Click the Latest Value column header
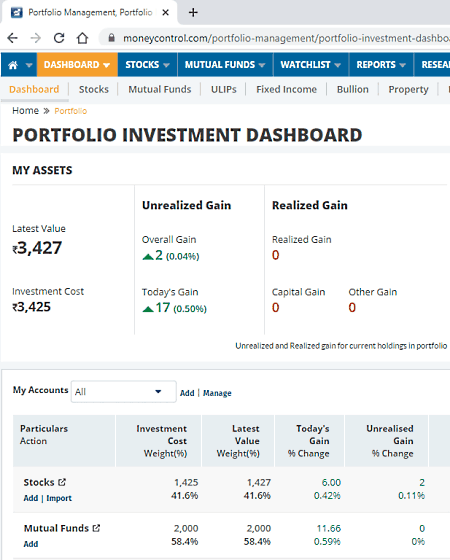Image resolution: width=450 pixels, height=560 pixels. coord(238,441)
